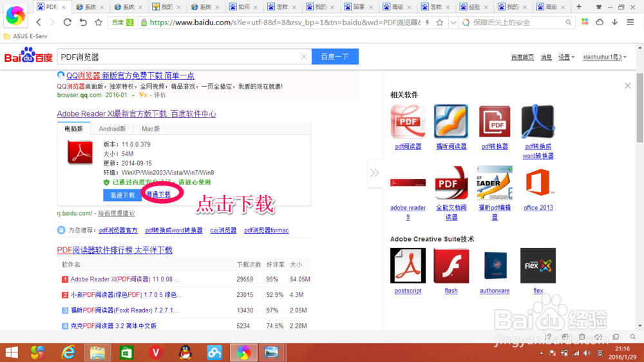Open Adobe Reader XI 百度软件中心 result

[x=137, y=114]
